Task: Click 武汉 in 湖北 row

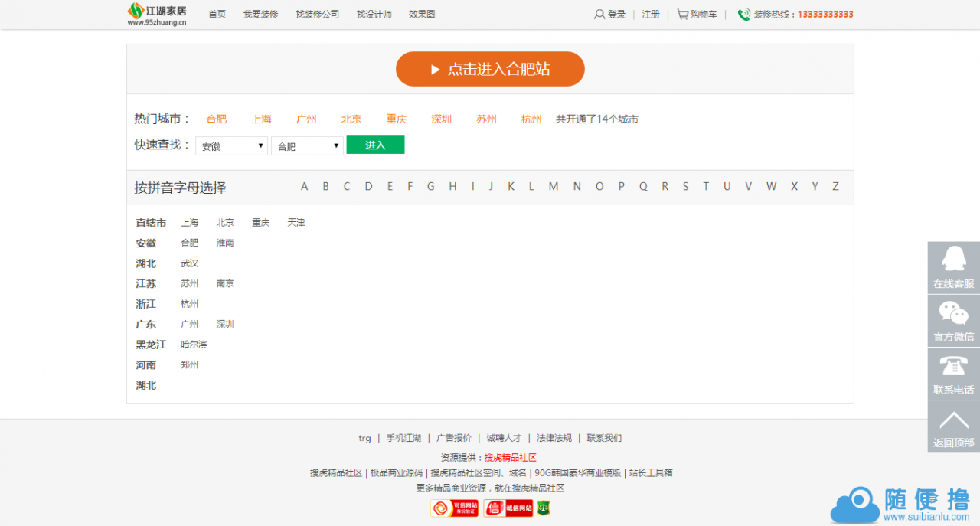Action: [189, 263]
